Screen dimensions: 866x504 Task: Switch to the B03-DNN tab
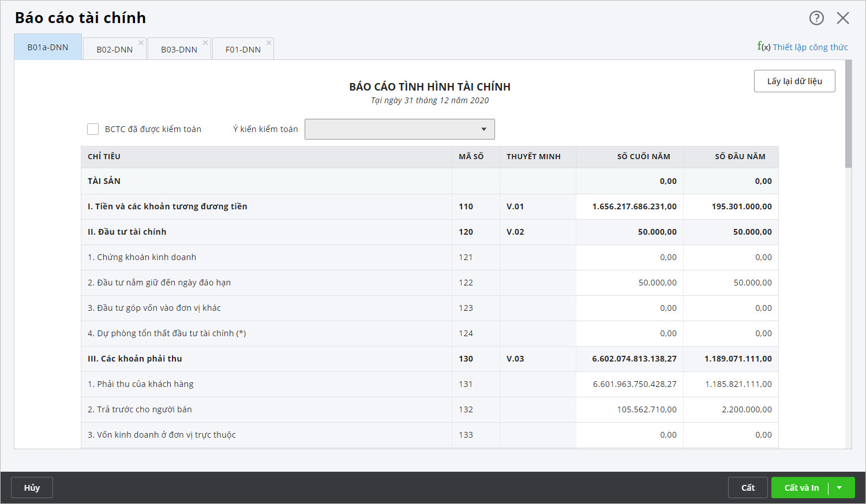(x=179, y=50)
